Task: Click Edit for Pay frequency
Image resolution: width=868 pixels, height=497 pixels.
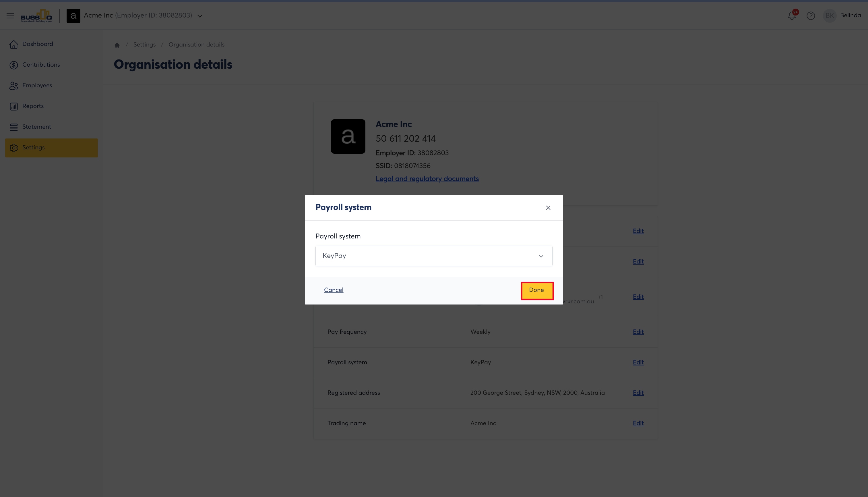Action: click(x=638, y=332)
